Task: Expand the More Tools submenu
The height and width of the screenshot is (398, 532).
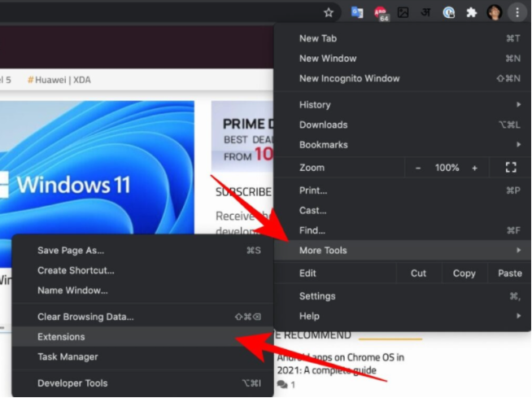Action: coord(403,251)
